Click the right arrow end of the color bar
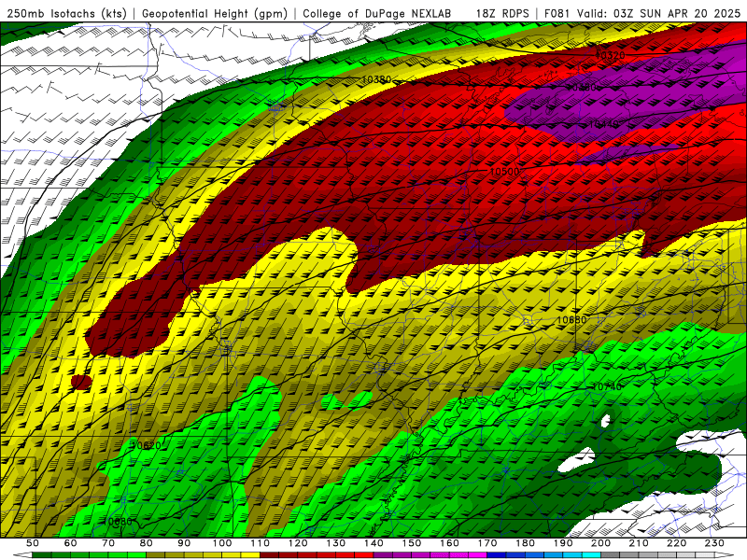Image resolution: width=747 pixels, height=560 pixels. (x=725, y=555)
